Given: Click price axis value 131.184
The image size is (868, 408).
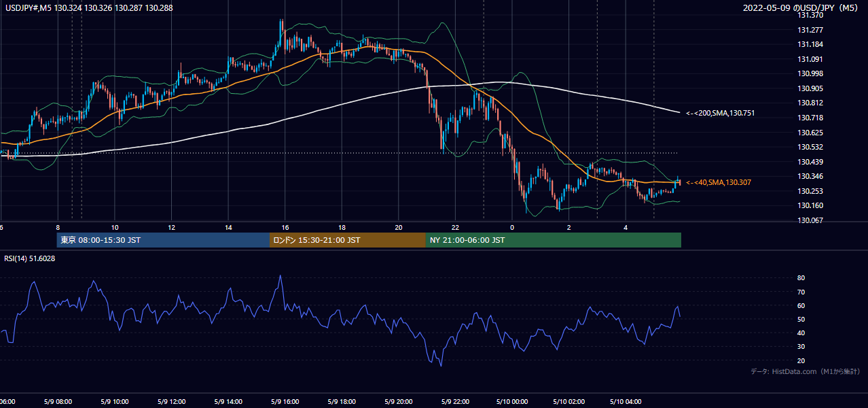Looking at the screenshot, I should 810,44.
